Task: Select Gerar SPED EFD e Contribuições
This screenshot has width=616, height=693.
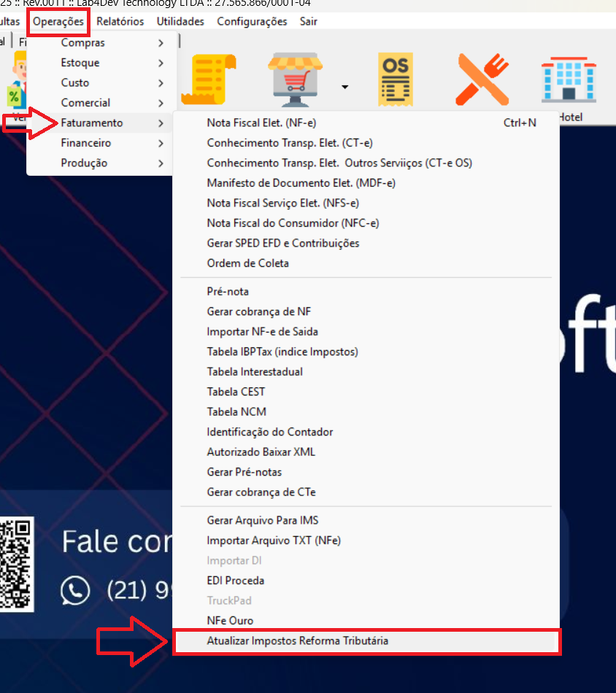Action: pyautogui.click(x=283, y=243)
